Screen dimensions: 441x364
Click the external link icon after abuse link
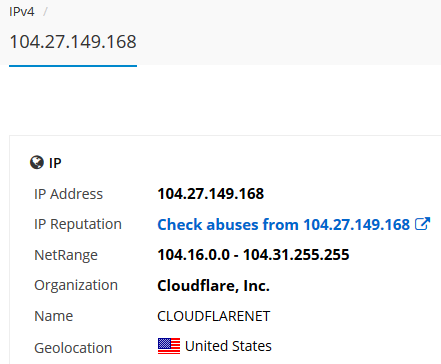tap(422, 224)
